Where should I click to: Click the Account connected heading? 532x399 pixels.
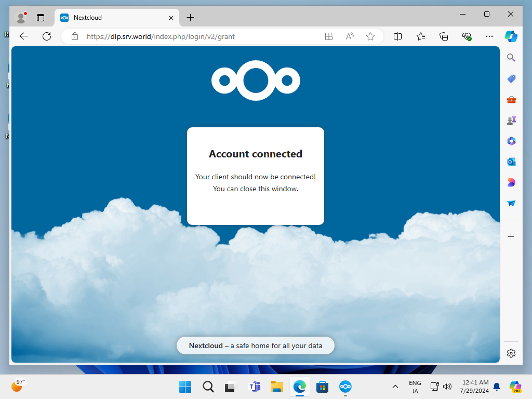[256, 154]
